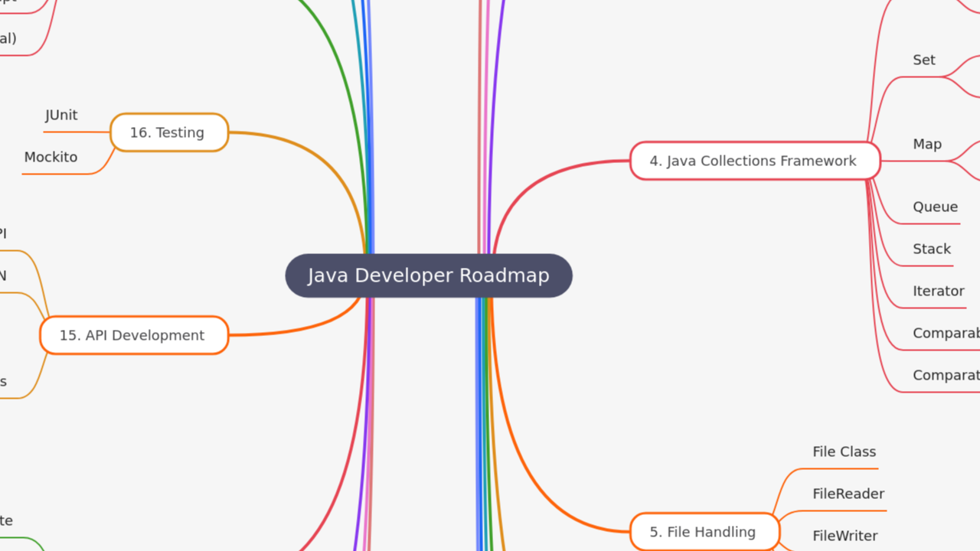
Task: Select the Stack node
Action: (931, 249)
